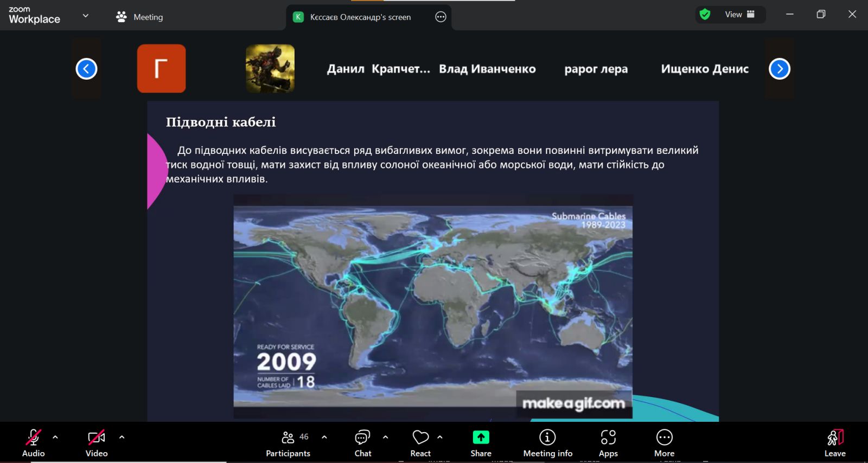Image resolution: width=868 pixels, height=463 pixels.
Task: Expand the participants options arrow
Action: (324, 437)
